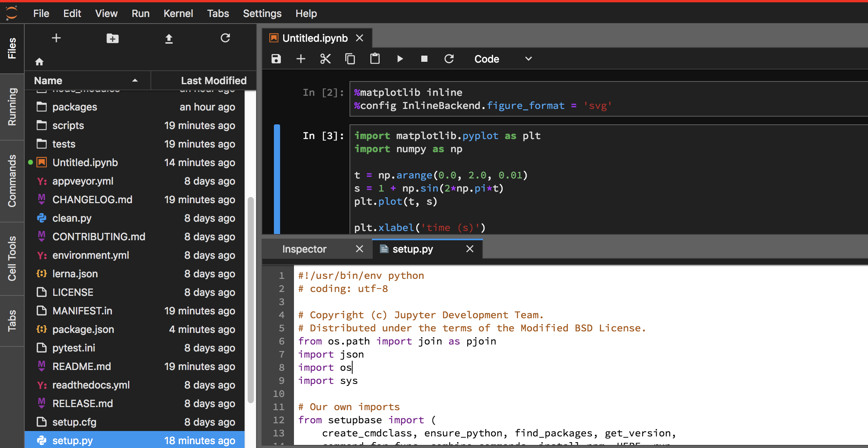Interrupt the kernel with the stop icon
868x448 pixels.
pyautogui.click(x=424, y=59)
